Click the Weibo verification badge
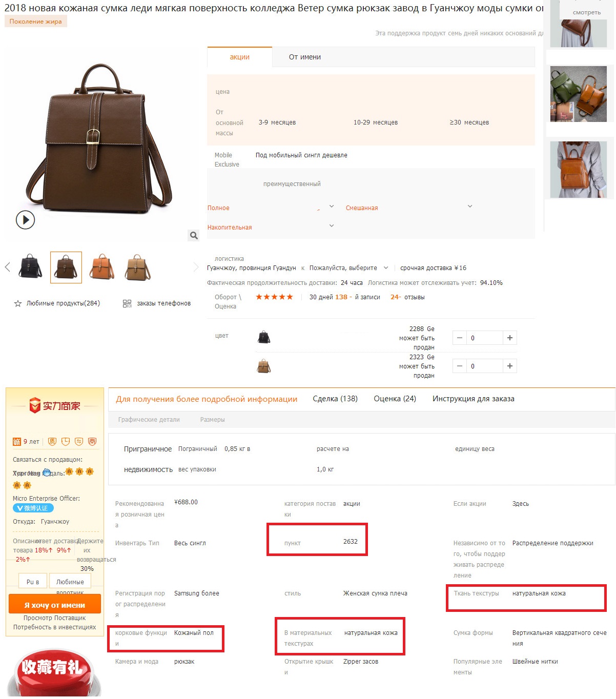The height and width of the screenshot is (699, 616). click(33, 508)
